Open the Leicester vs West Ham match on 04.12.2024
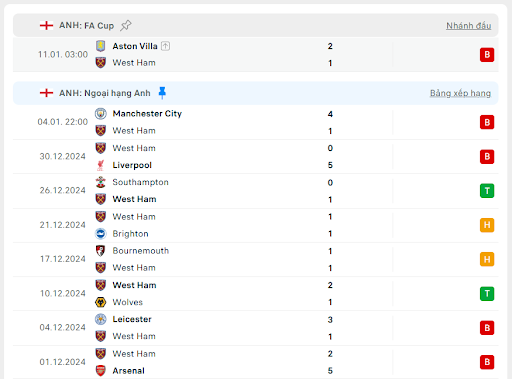Viewport: 512px width, 379px height. coord(256,328)
